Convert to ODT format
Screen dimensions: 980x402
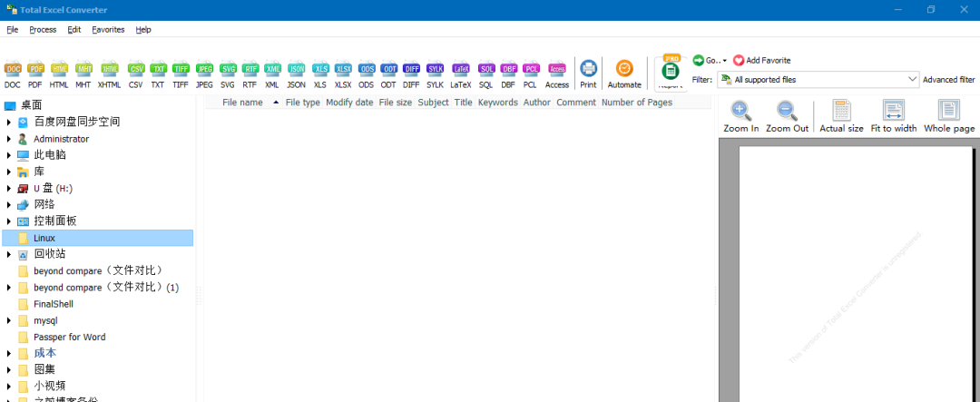click(x=388, y=75)
